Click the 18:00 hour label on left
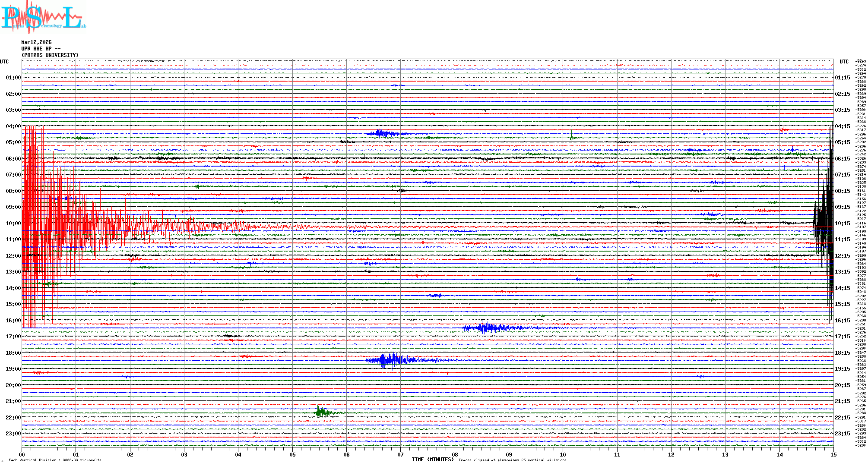This screenshot has height=466, width=868. [x=13, y=353]
